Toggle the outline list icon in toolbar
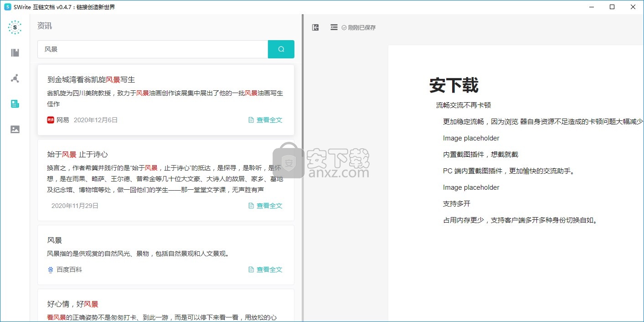The height and width of the screenshot is (322, 644). pos(334,27)
